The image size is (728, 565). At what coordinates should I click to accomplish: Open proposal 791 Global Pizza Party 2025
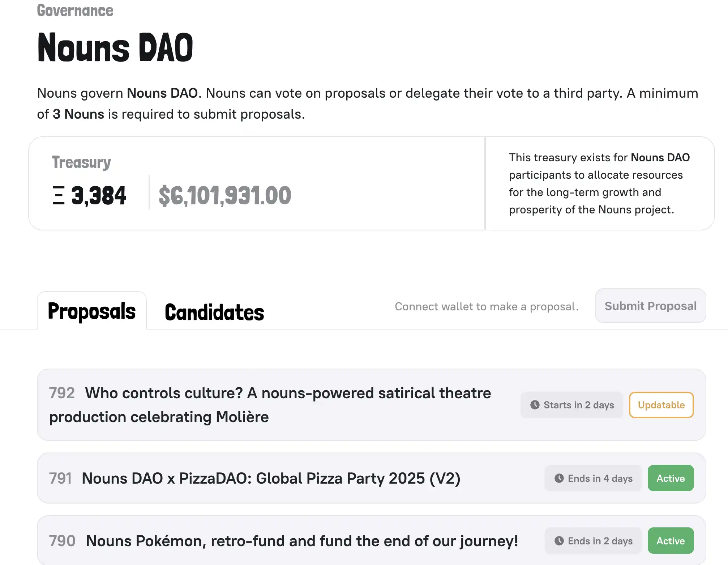click(271, 478)
